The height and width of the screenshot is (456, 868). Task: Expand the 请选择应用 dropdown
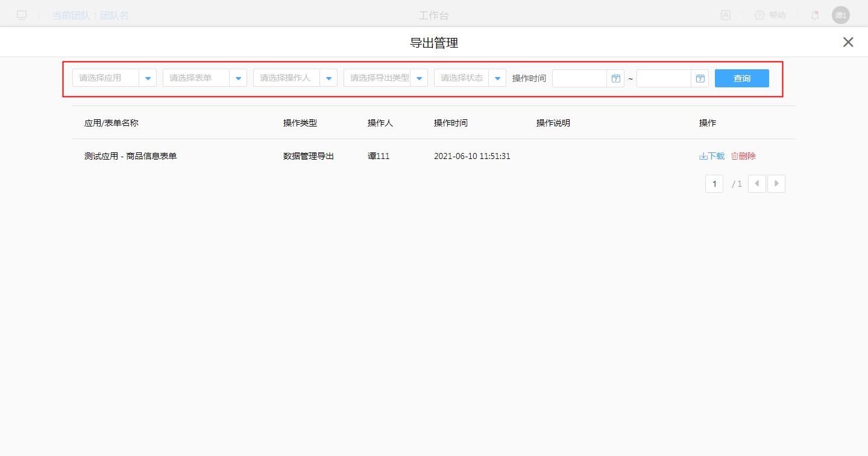coord(148,78)
